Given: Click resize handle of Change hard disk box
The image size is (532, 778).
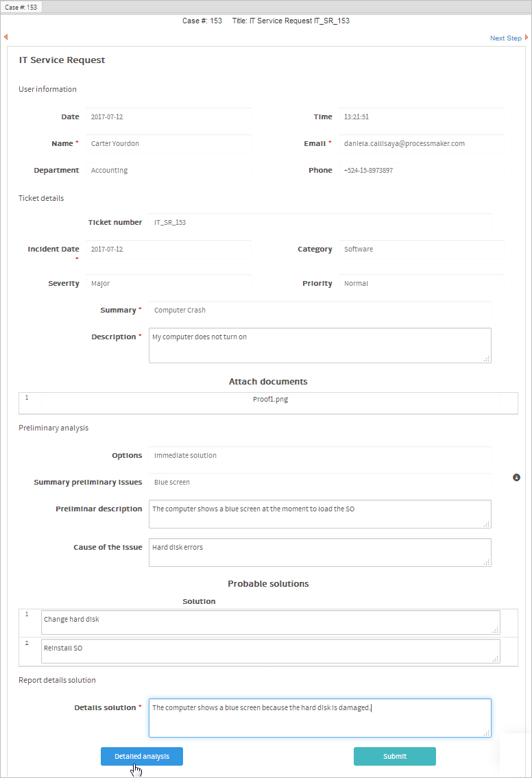Looking at the screenshot, I should (496, 630).
